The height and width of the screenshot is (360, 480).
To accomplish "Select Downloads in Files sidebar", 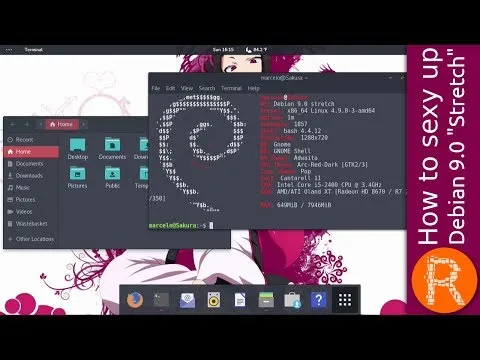I will (x=32, y=176).
